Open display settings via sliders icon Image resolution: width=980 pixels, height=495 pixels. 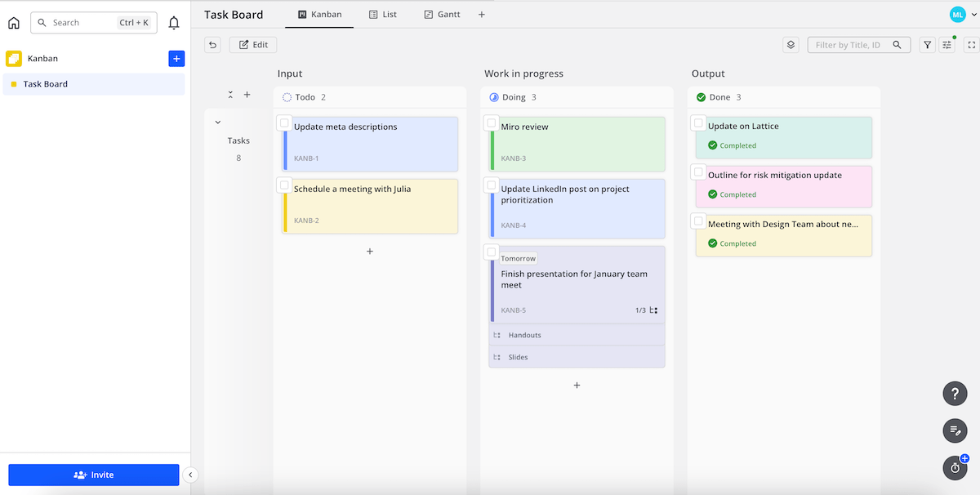coord(947,45)
